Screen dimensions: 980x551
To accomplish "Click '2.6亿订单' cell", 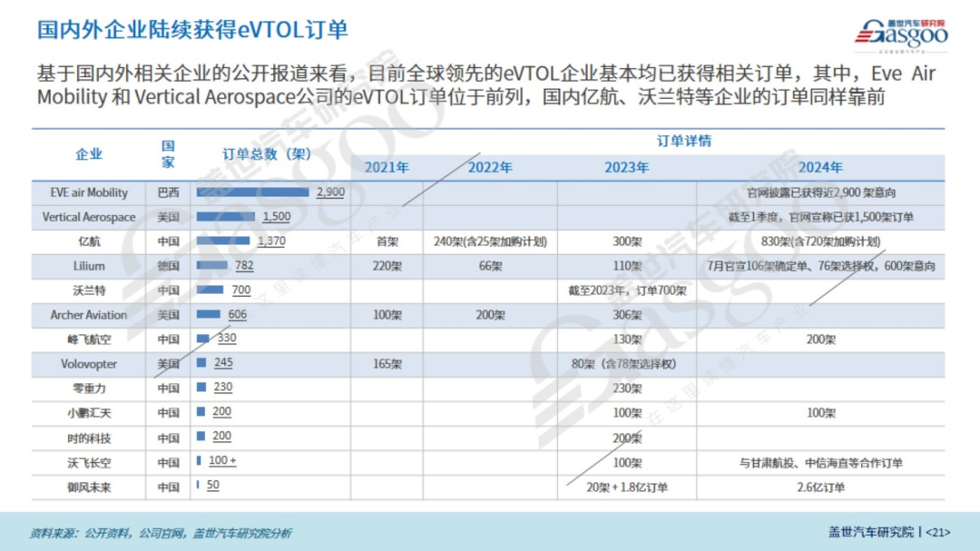I will [x=820, y=487].
